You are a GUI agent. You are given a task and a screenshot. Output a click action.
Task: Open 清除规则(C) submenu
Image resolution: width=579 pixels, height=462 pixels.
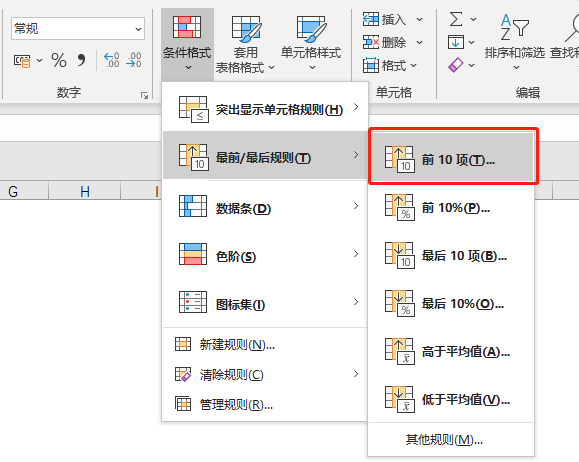click(265, 374)
